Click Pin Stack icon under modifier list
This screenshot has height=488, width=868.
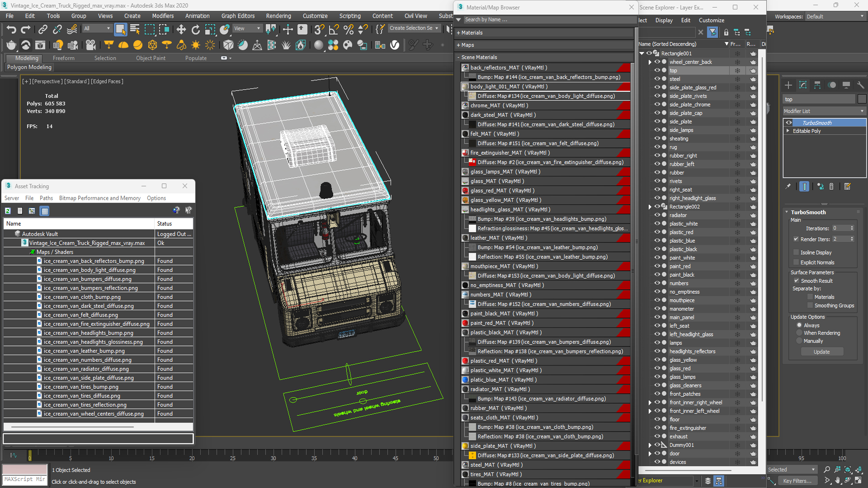click(788, 186)
